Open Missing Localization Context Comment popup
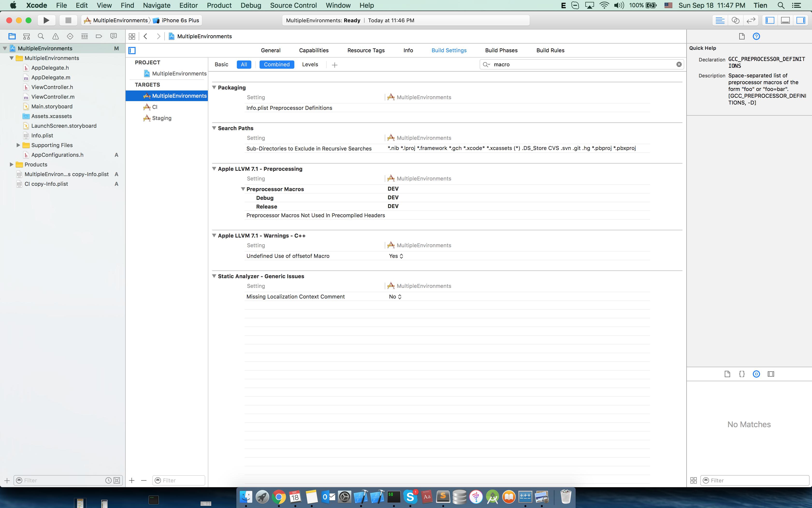 [x=395, y=297]
